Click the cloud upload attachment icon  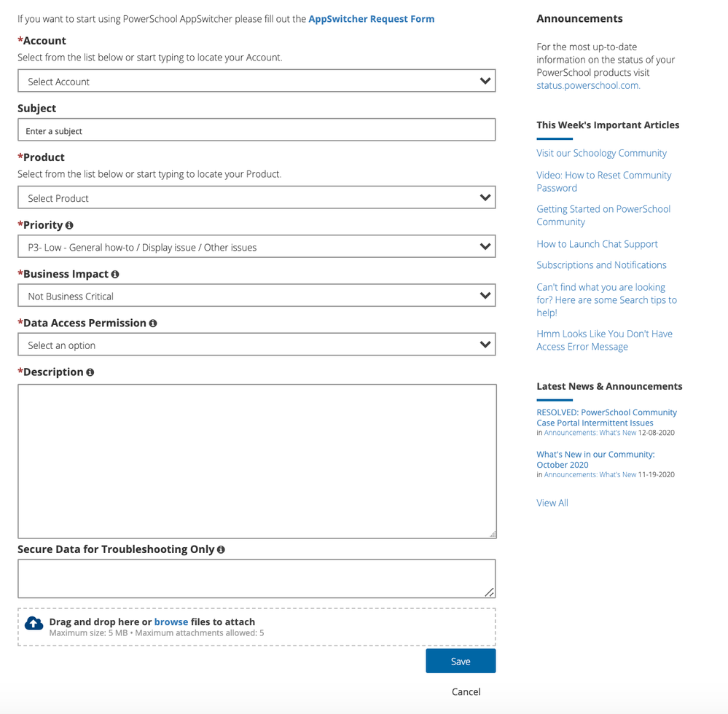tap(33, 624)
